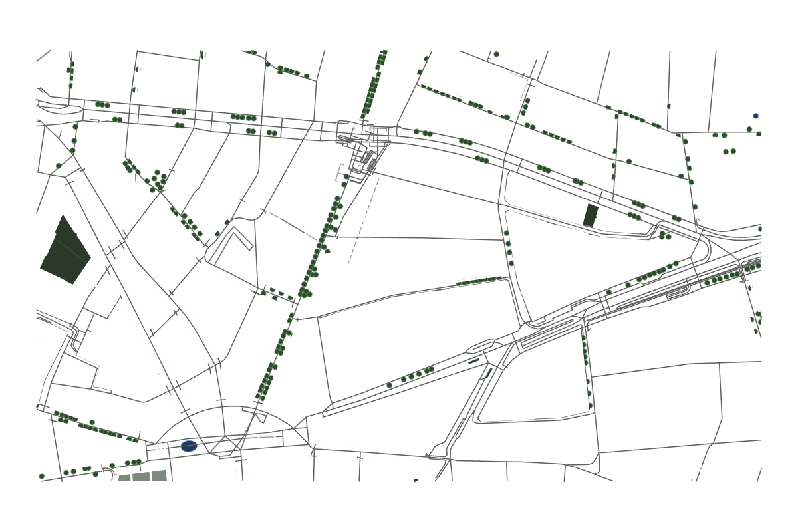Click the grey building blocks below the tree row
Image resolution: width=798 pixels, height=532 pixels.
coord(142,476)
